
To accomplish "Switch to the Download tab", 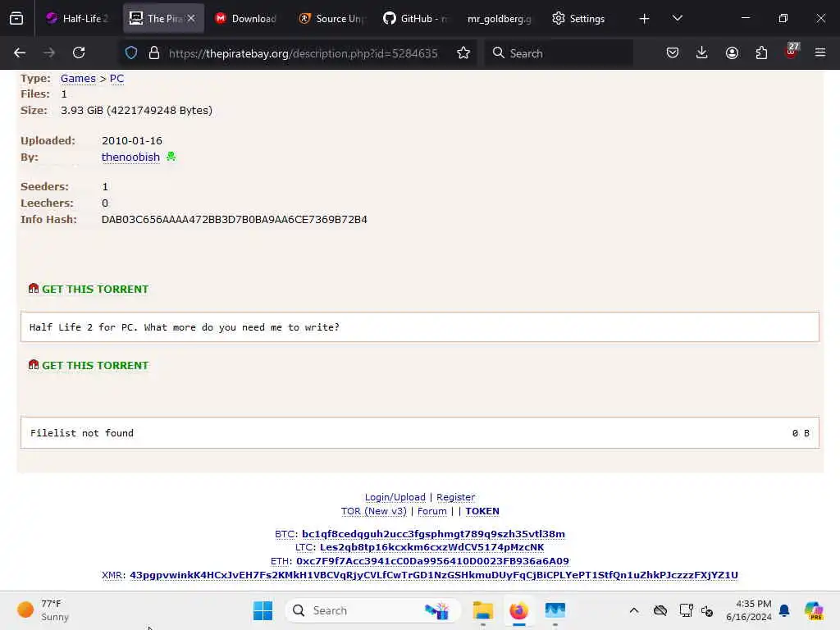I will point(246,19).
